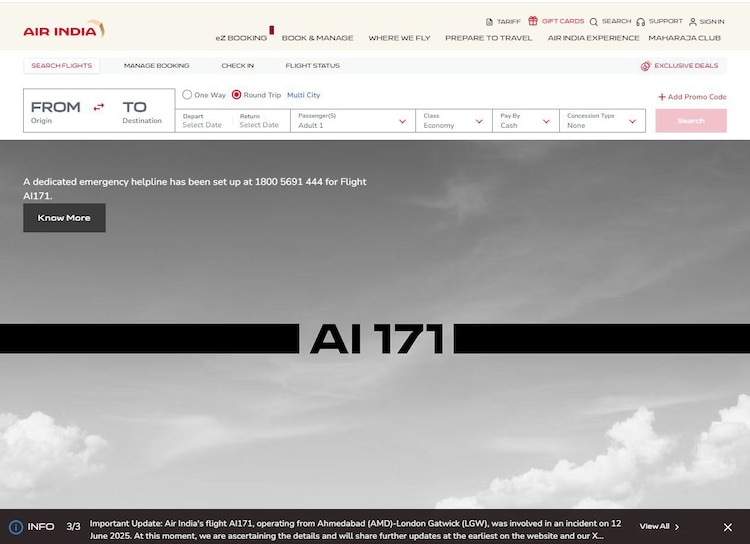Select the Round Trip radio button
The height and width of the screenshot is (544, 750).
click(236, 95)
